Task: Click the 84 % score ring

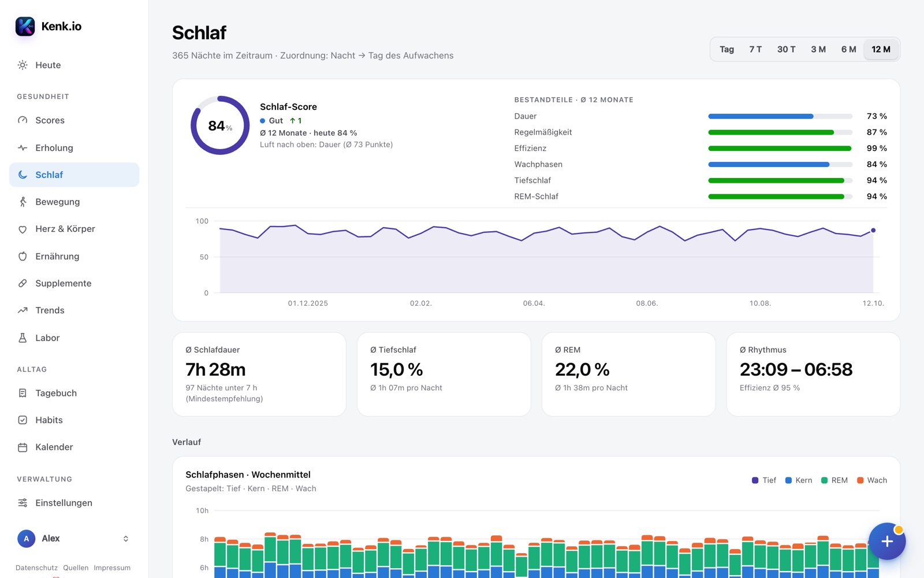Action: [x=220, y=125]
